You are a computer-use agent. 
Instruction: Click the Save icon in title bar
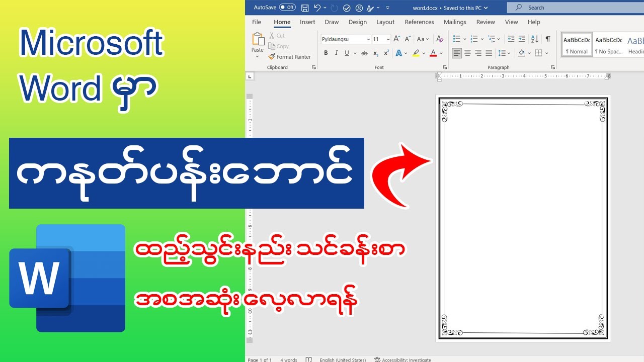(305, 8)
